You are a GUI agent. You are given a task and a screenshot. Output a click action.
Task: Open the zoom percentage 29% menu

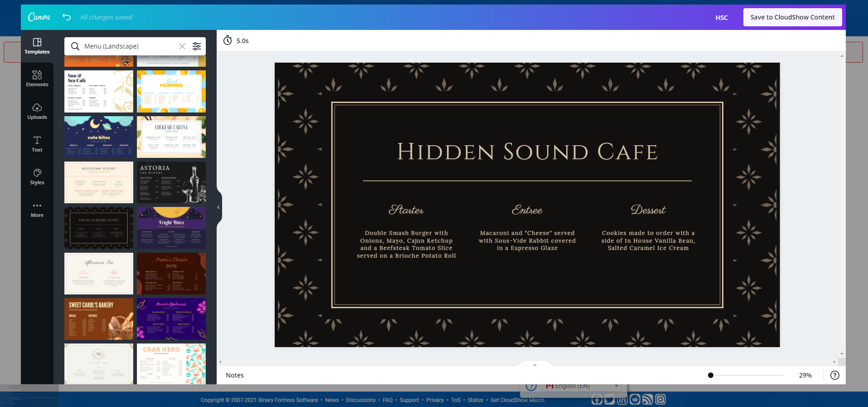pyautogui.click(x=805, y=375)
